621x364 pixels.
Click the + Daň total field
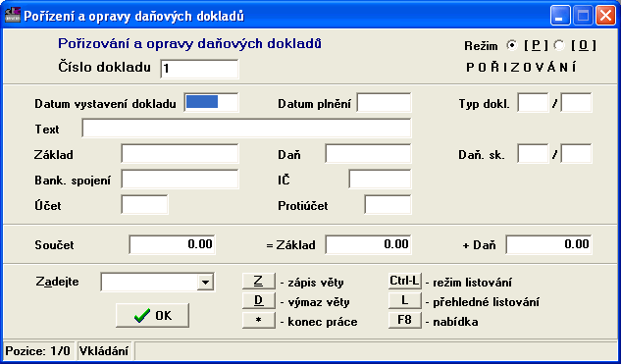[549, 244]
